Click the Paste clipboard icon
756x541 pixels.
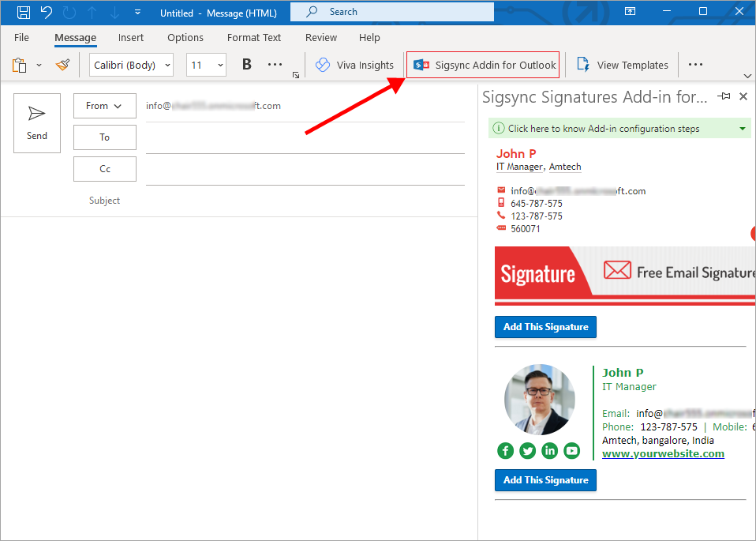coord(20,65)
